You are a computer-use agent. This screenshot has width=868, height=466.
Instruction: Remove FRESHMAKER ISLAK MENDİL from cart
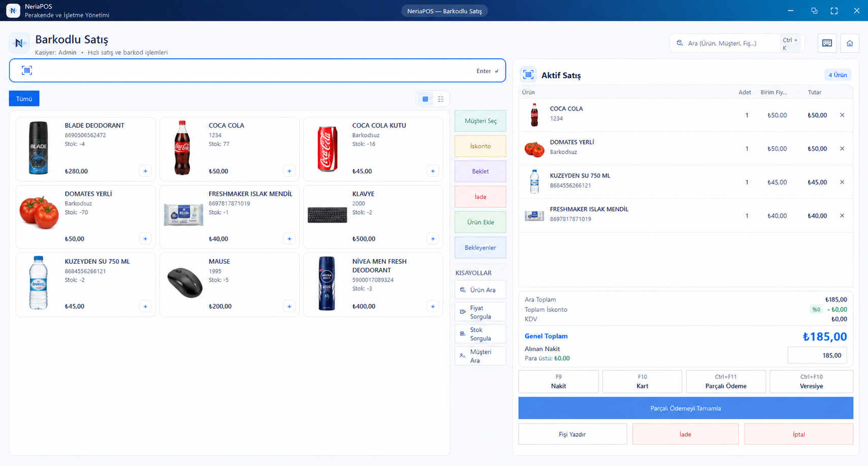point(842,216)
